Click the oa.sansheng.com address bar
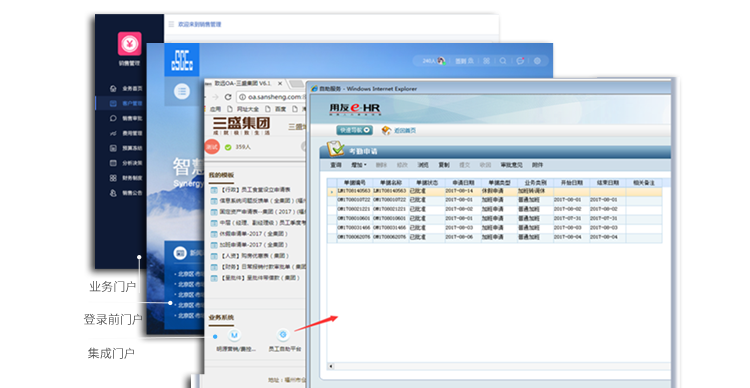The width and height of the screenshot is (750, 388). (271, 97)
